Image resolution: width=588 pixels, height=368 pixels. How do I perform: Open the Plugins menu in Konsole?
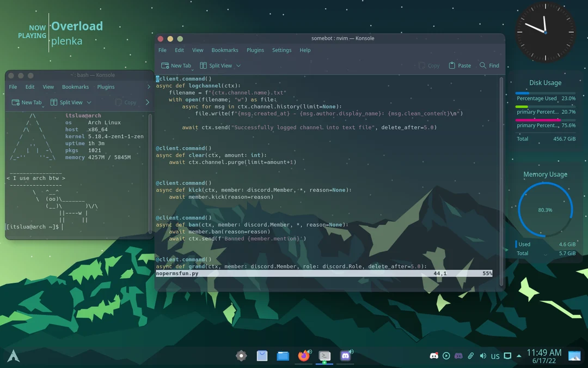255,50
